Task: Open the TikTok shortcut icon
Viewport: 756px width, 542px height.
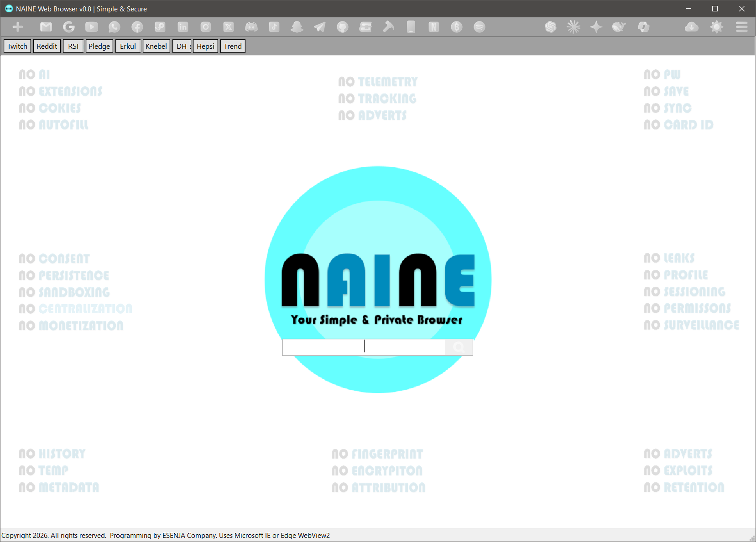Action: [274, 27]
